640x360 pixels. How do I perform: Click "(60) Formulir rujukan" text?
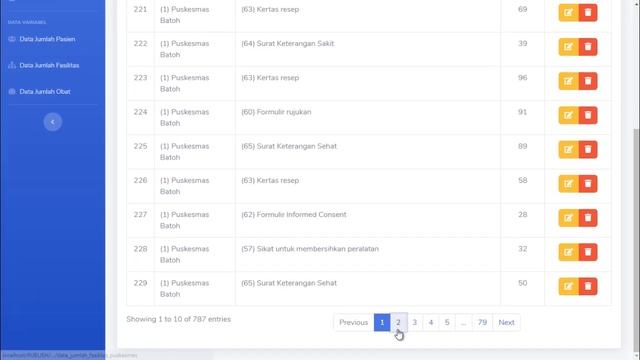pos(276,112)
